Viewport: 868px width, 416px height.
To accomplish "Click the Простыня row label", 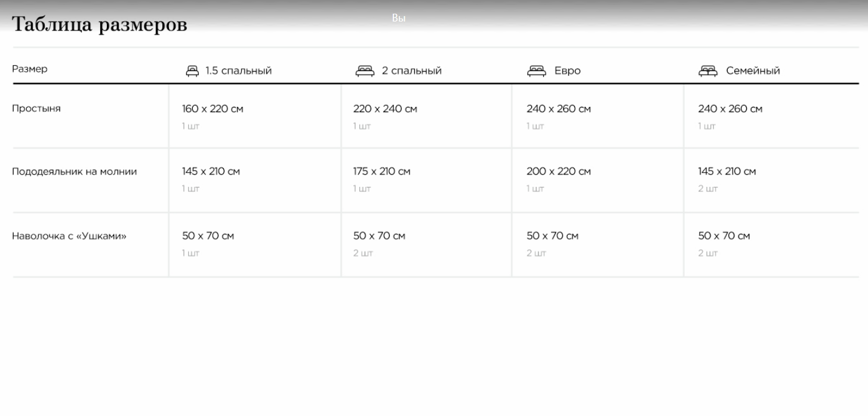I will (36, 109).
